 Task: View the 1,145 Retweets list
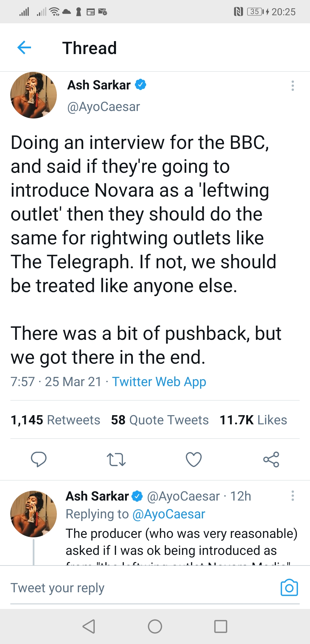[x=55, y=420]
